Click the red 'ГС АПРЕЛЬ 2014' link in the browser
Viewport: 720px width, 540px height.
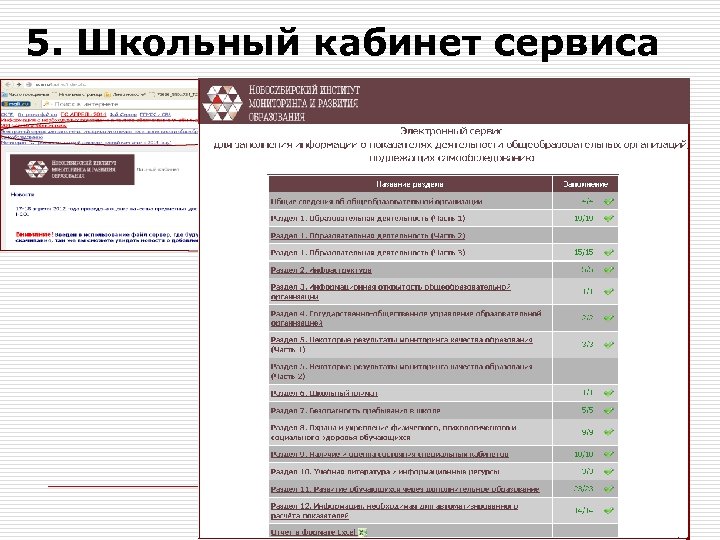click(83, 114)
